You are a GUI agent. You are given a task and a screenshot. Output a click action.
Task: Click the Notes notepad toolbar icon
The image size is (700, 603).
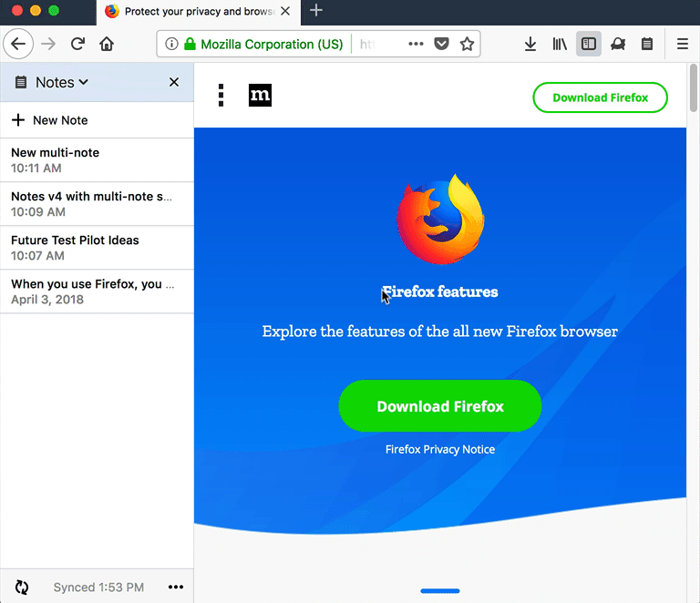click(647, 44)
